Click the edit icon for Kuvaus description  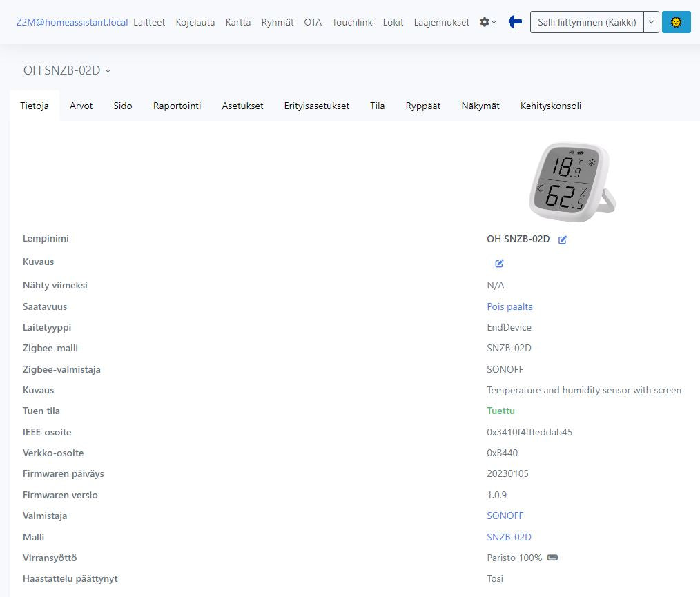(499, 263)
